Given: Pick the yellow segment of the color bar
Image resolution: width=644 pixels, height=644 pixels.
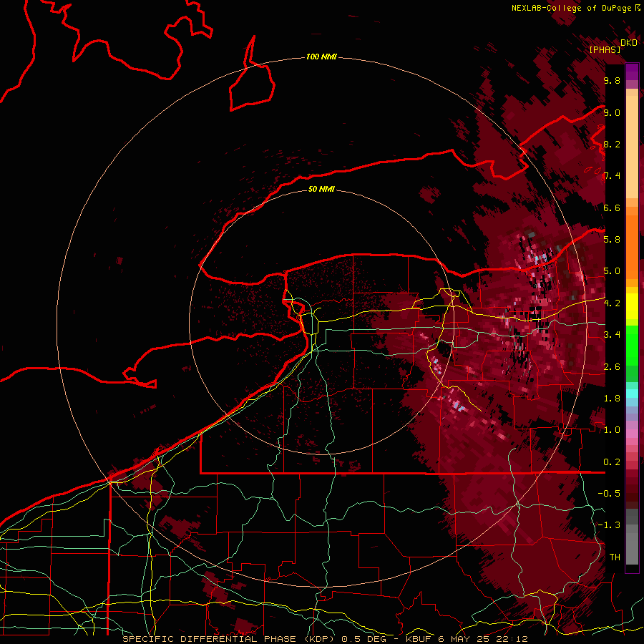Looking at the screenshot, I should tap(632, 306).
